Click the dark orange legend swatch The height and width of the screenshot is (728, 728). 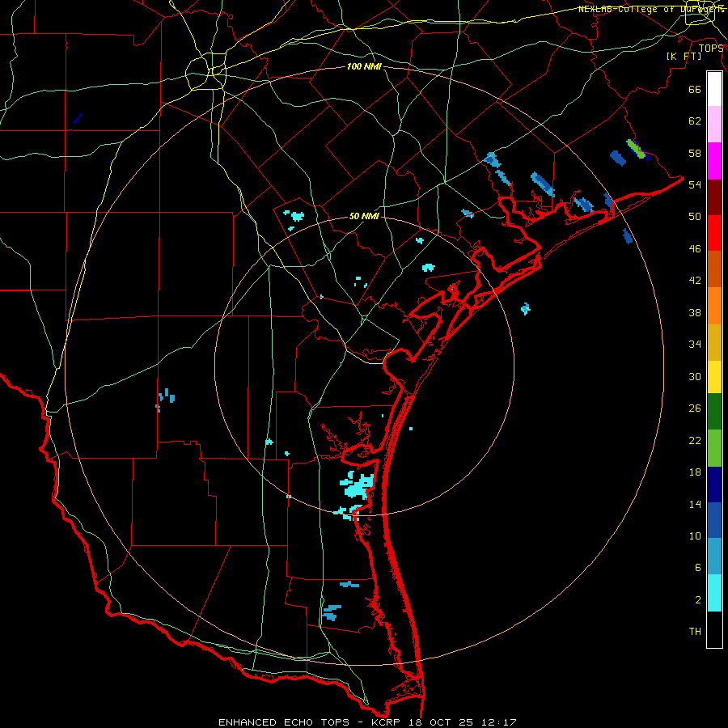(714, 269)
